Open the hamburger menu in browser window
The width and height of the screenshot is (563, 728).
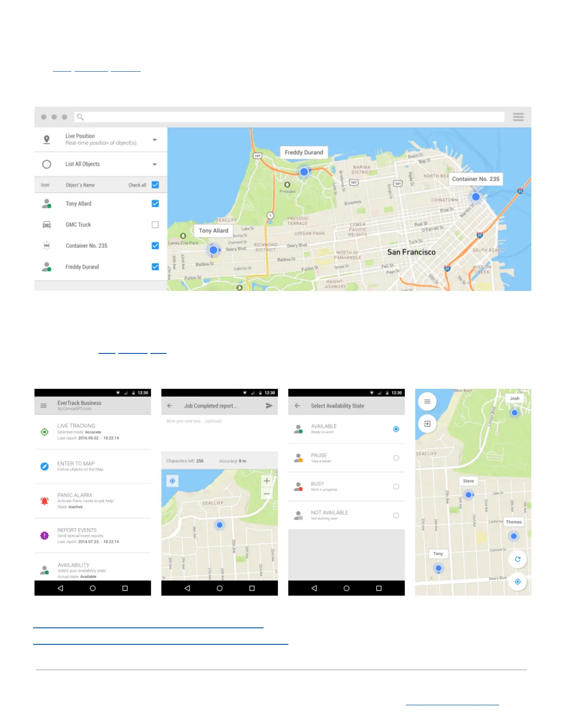point(518,117)
